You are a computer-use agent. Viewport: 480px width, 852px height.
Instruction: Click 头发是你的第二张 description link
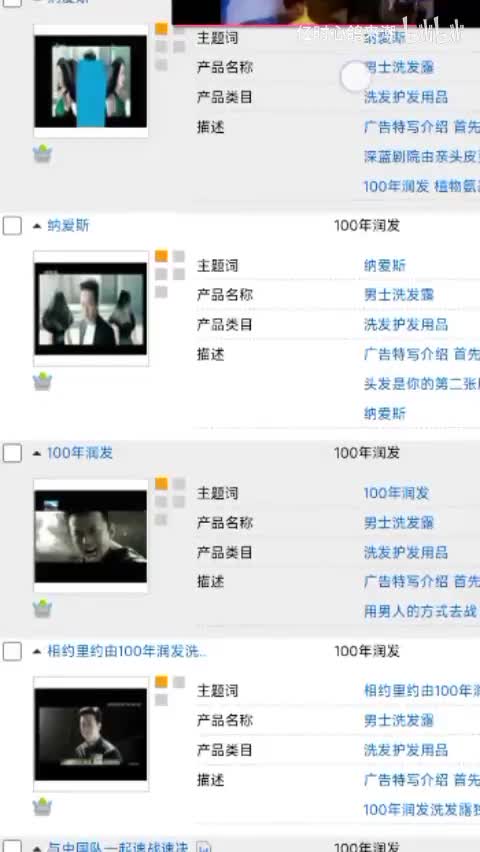tap(422, 384)
